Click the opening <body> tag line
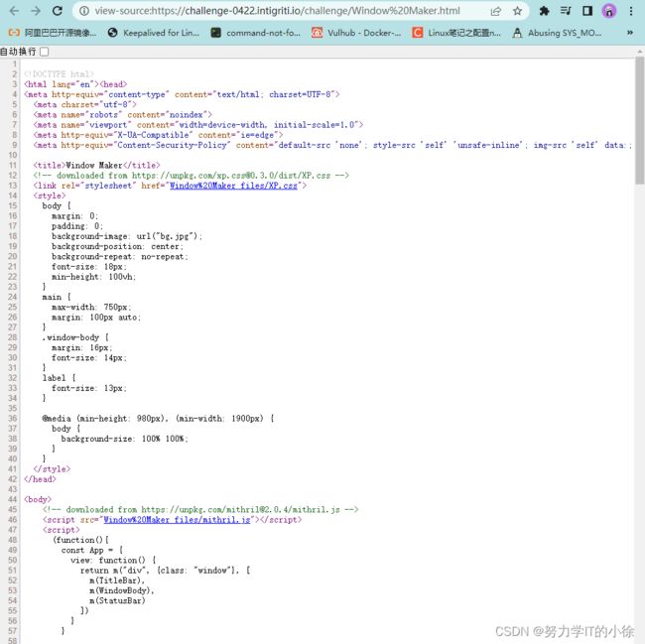645x644 pixels. 38,500
